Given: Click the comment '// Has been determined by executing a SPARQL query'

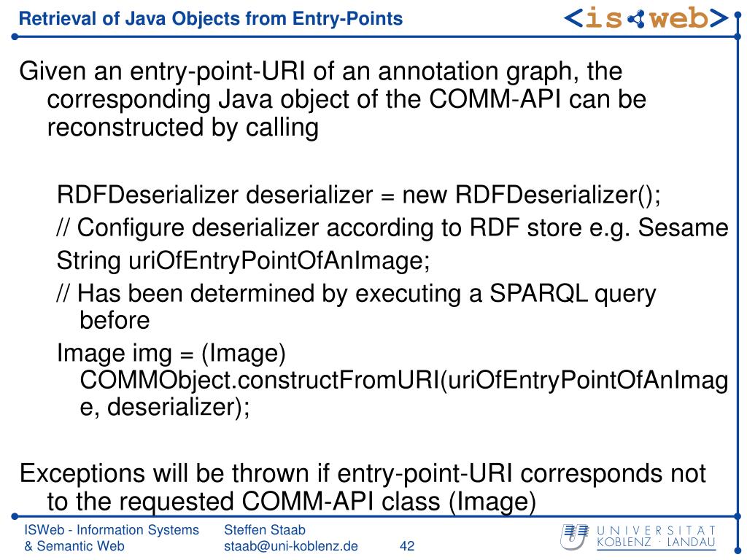Looking at the screenshot, I should pyautogui.click(x=356, y=294).
